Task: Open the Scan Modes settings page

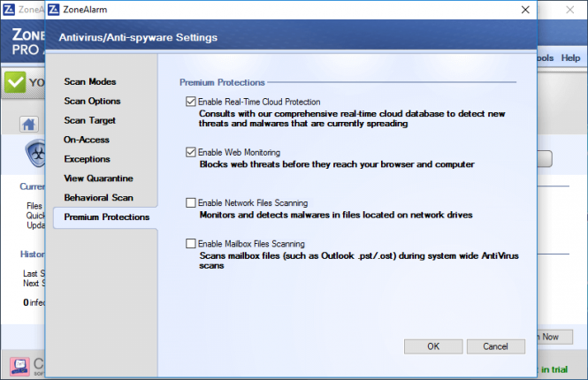Action: tap(90, 81)
